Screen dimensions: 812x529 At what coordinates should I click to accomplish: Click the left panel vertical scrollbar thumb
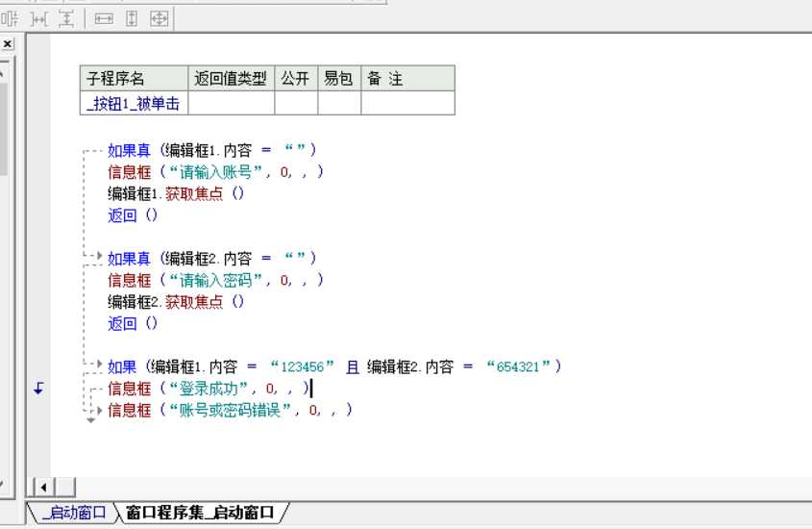pyautogui.click(x=3, y=130)
